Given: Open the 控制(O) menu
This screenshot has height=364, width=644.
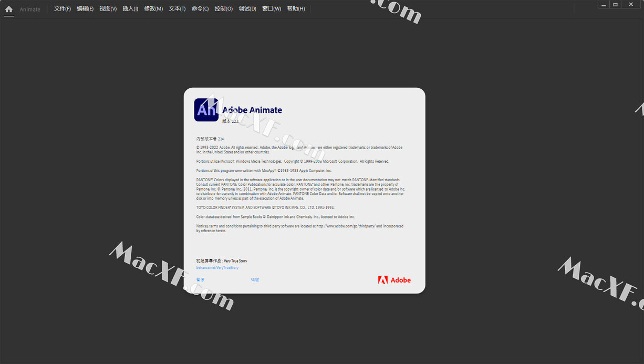Looking at the screenshot, I should pos(224,9).
